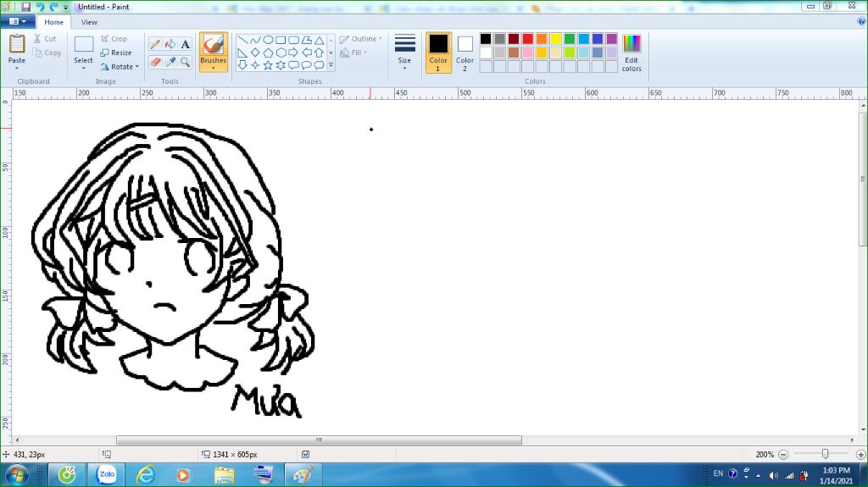
Task: Click the vertical scrollbar down arrow
Action: (x=863, y=430)
